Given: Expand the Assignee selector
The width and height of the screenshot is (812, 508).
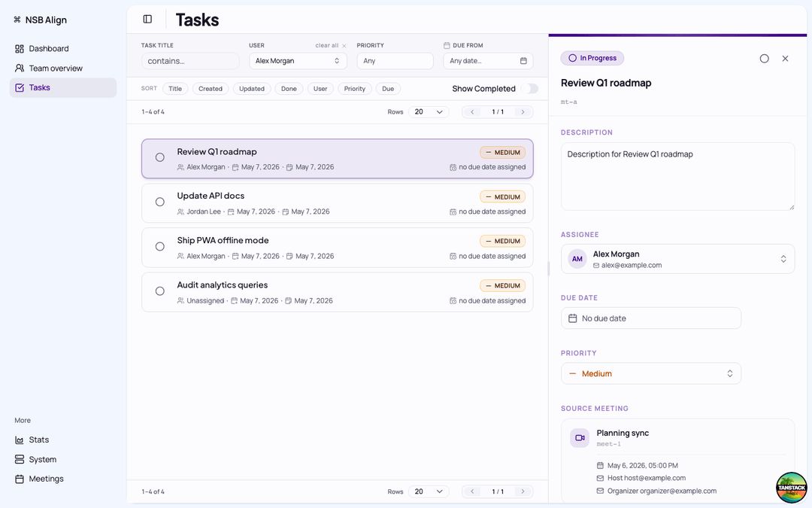Looking at the screenshot, I should pyautogui.click(x=678, y=259).
